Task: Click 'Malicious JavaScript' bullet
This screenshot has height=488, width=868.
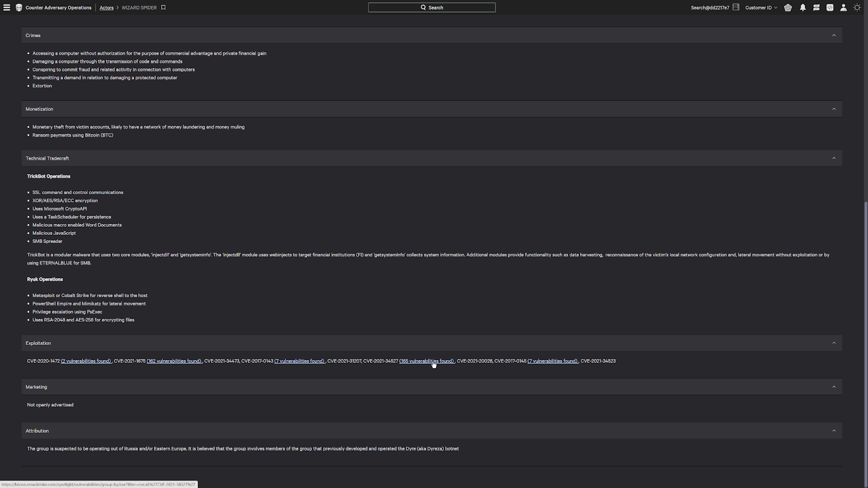Action: coord(54,233)
